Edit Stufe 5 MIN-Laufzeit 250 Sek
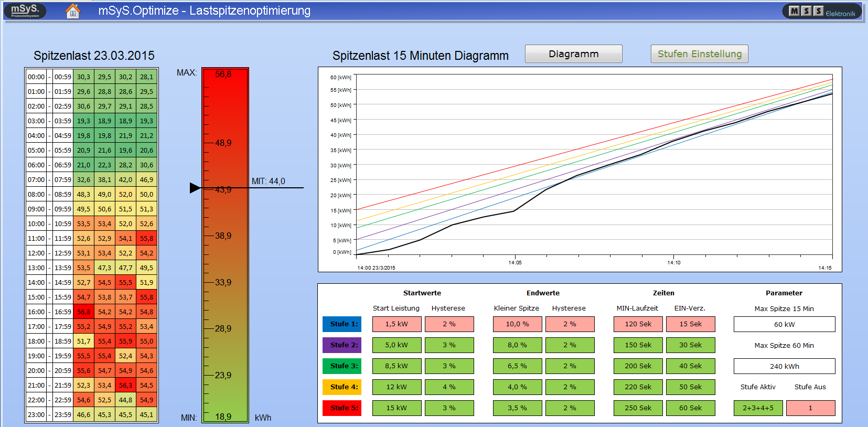Screen dimensions: 868x427 [638, 408]
